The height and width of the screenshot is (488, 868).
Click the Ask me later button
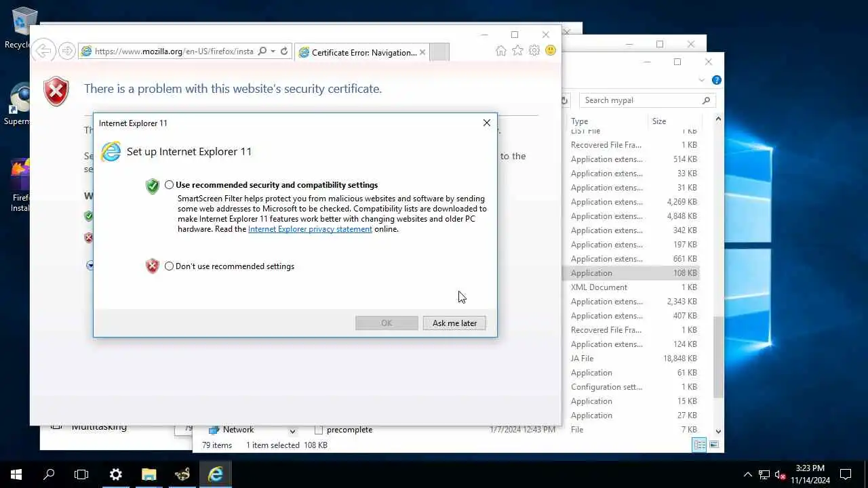point(454,323)
